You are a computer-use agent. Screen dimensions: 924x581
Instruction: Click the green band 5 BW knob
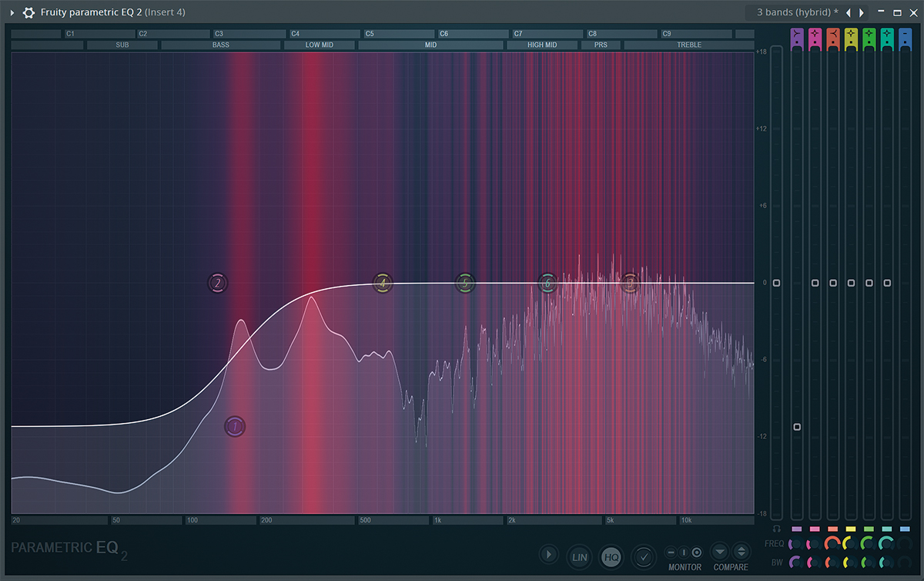(x=869, y=563)
